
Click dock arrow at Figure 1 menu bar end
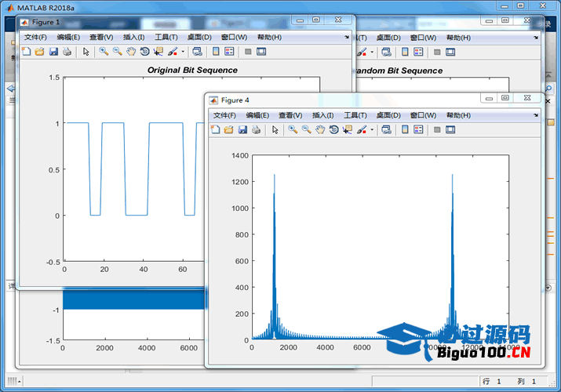[347, 37]
